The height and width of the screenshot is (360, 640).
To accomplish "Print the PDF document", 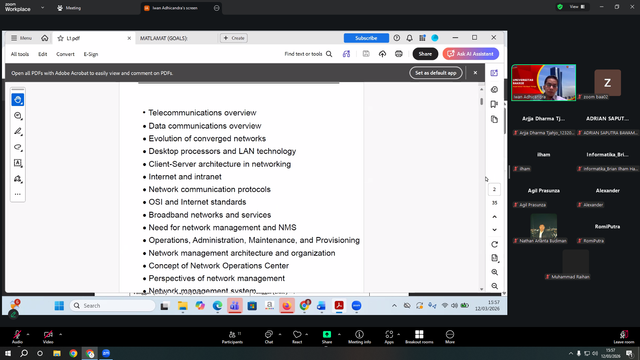I will [399, 54].
